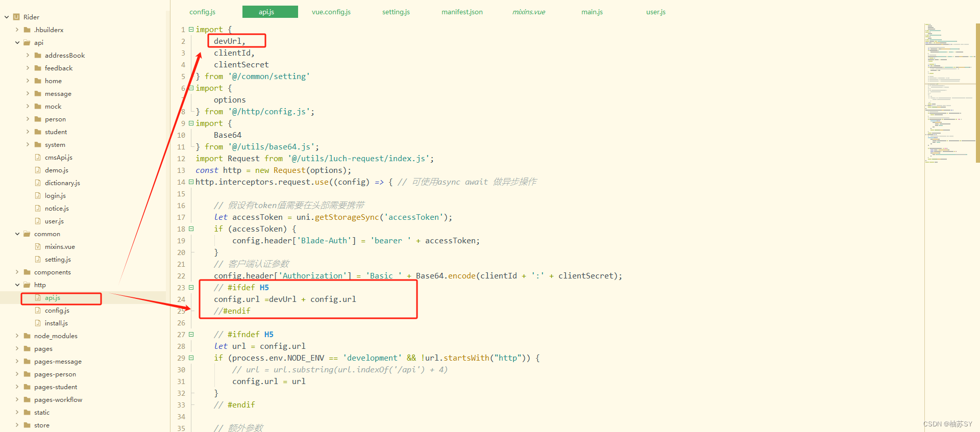Click the mixins.vue file icon
This screenshot has height=432, width=980.
38,247
